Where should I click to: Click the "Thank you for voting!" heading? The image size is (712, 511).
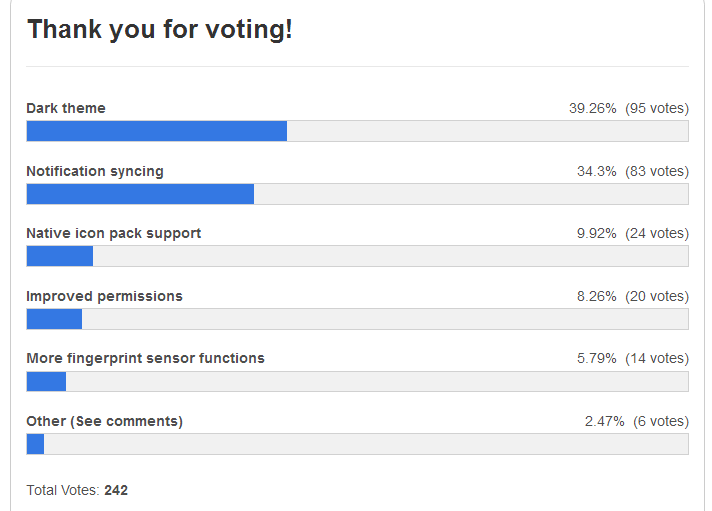[x=160, y=29]
